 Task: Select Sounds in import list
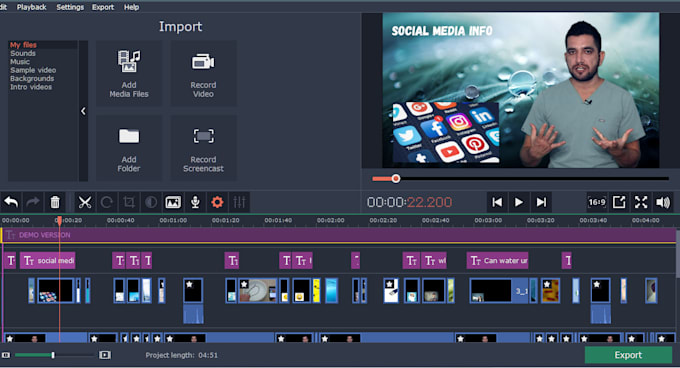(x=23, y=53)
